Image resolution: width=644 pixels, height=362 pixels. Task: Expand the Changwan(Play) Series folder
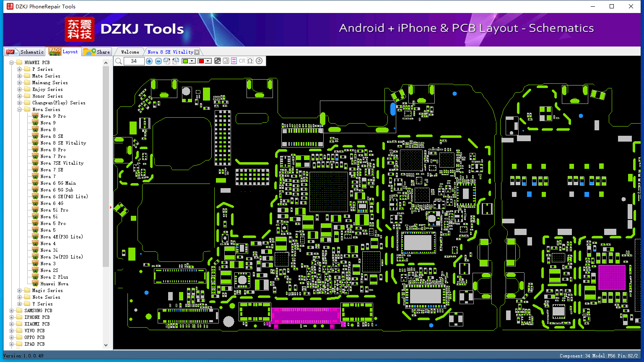click(x=20, y=103)
